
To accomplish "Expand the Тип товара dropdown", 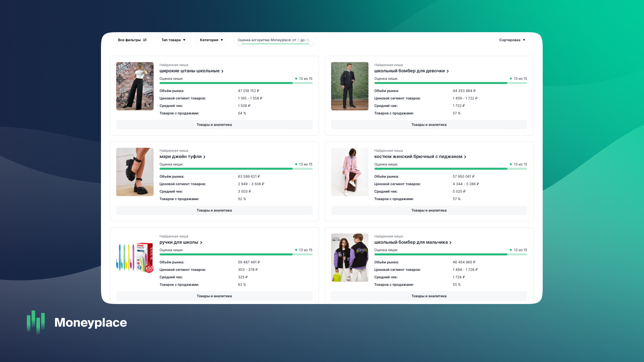I will click(173, 40).
